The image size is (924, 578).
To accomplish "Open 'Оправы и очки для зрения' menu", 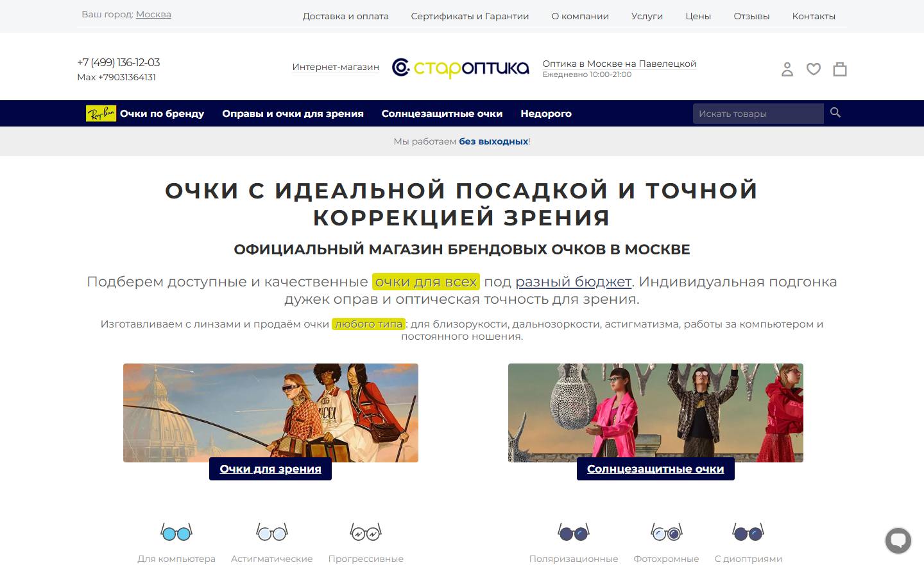I will (293, 114).
